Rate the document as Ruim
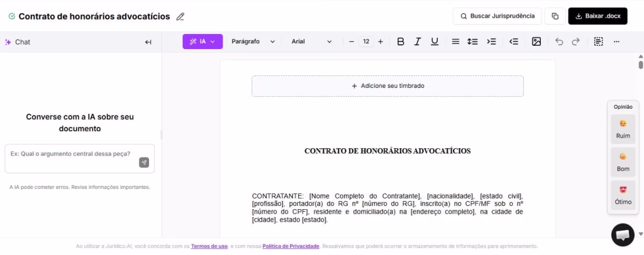644x255 pixels. pyautogui.click(x=623, y=129)
